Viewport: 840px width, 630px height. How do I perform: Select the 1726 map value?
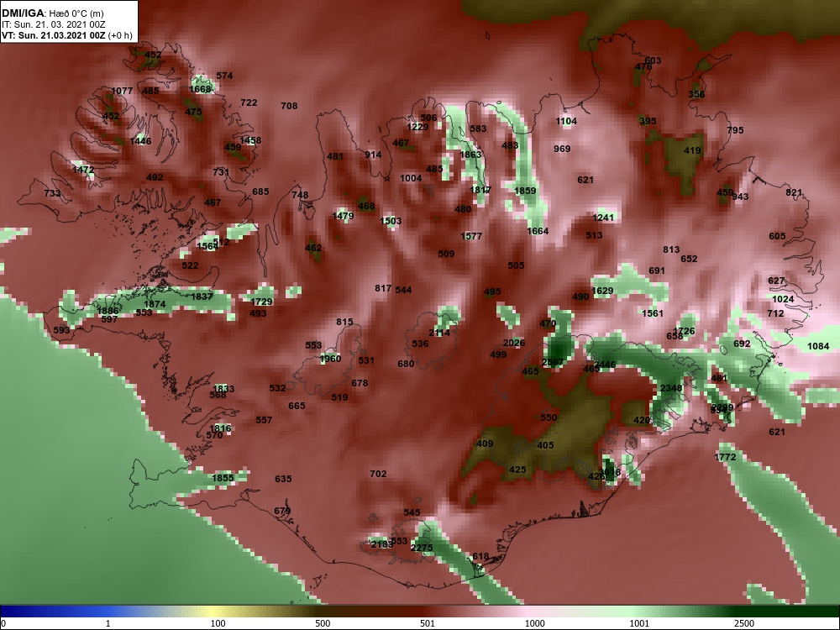coord(684,331)
